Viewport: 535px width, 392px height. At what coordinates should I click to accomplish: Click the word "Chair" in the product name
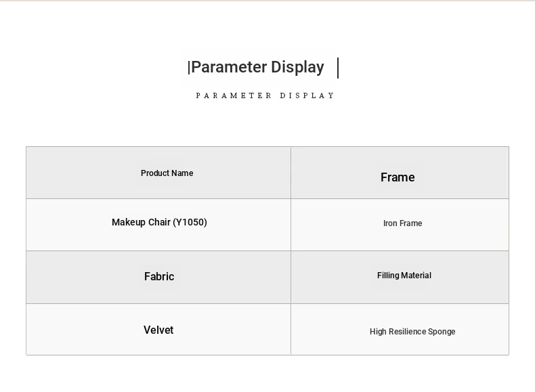(x=159, y=222)
